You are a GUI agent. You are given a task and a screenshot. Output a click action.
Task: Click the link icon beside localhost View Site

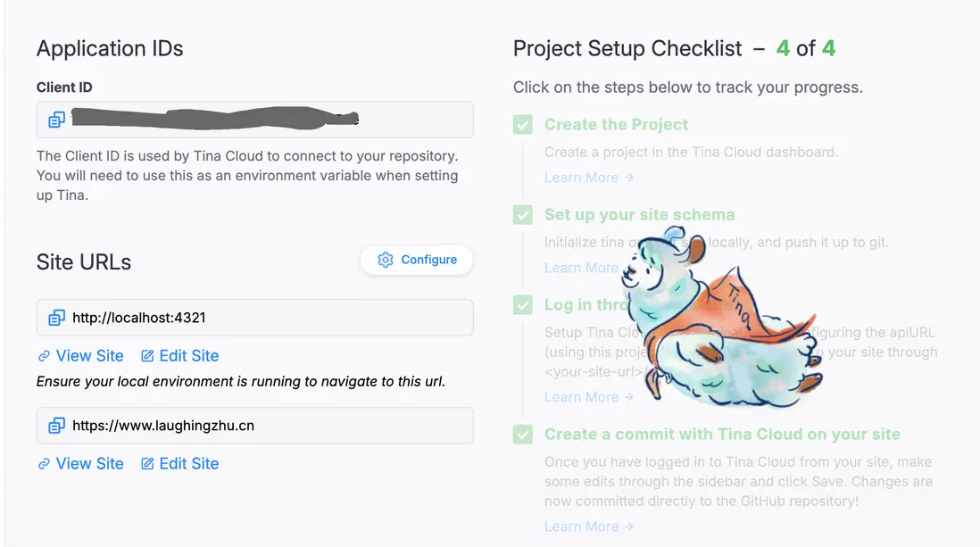click(x=44, y=356)
